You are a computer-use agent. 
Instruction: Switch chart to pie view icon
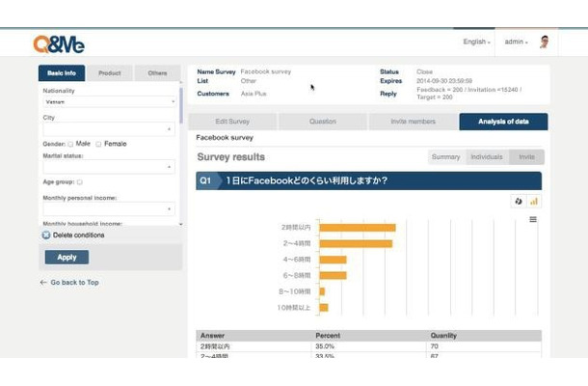[x=519, y=202]
